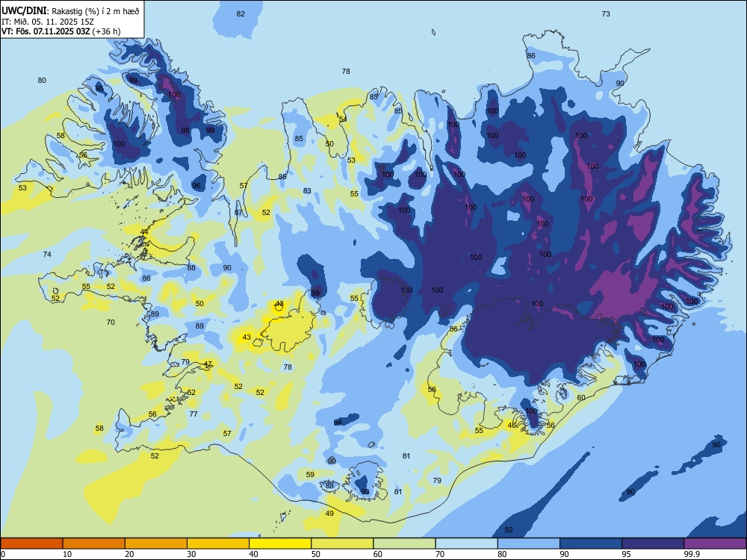Screen dimensions: 747x560
Task: Click the 77 humidity value
Action: (193, 414)
